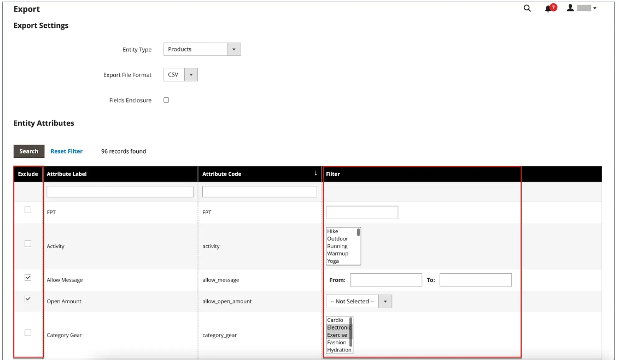Open the notifications bell icon
The image size is (619, 364).
[x=548, y=8]
